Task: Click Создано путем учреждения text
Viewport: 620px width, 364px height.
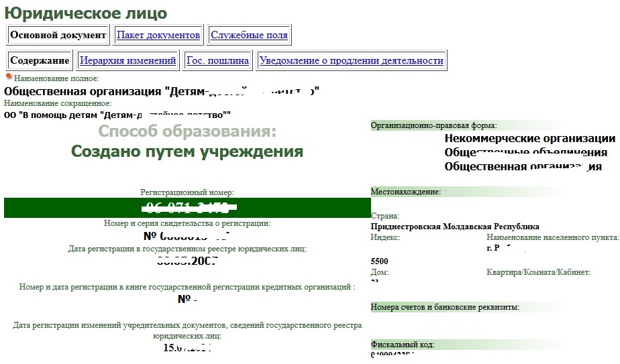Action: (x=187, y=151)
